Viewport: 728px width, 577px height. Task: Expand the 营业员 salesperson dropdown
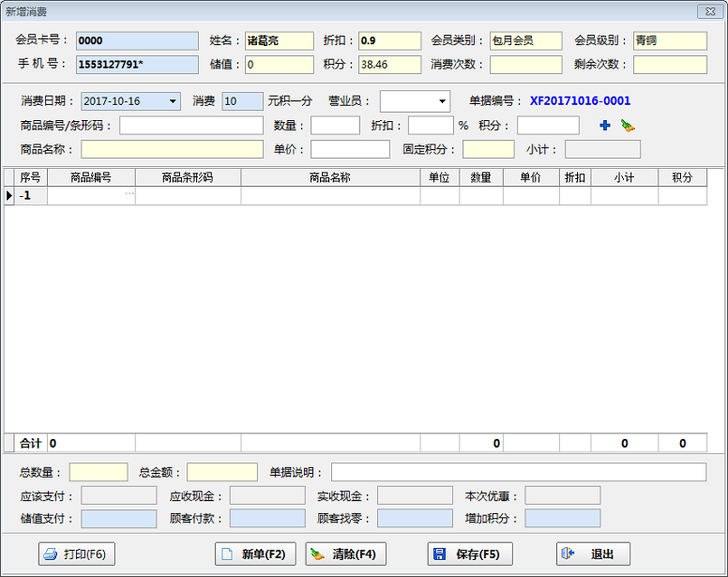point(442,101)
